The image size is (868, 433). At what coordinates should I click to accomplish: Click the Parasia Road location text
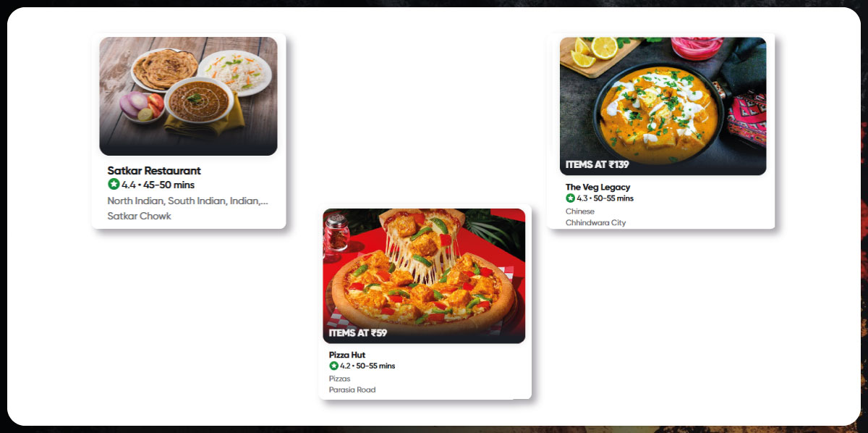point(352,390)
